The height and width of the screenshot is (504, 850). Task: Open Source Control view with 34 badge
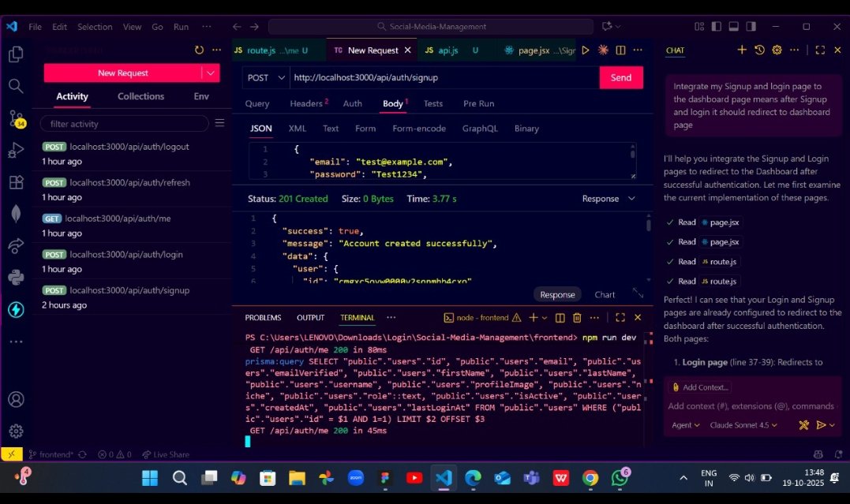(x=17, y=118)
